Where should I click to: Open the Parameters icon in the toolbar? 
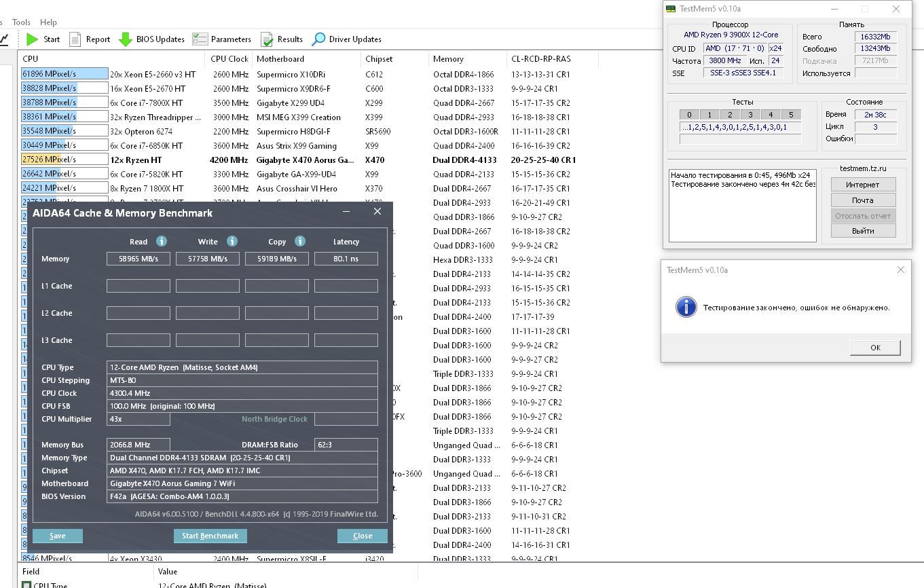coord(200,39)
